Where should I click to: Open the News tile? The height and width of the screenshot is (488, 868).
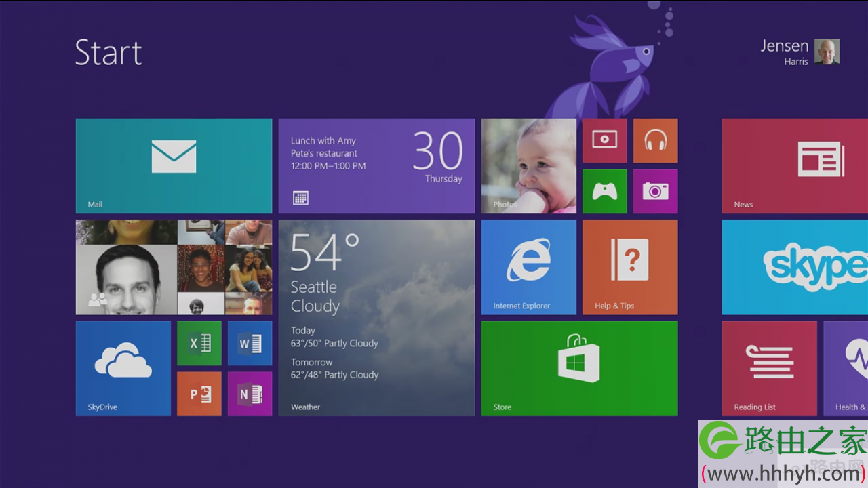(x=795, y=166)
